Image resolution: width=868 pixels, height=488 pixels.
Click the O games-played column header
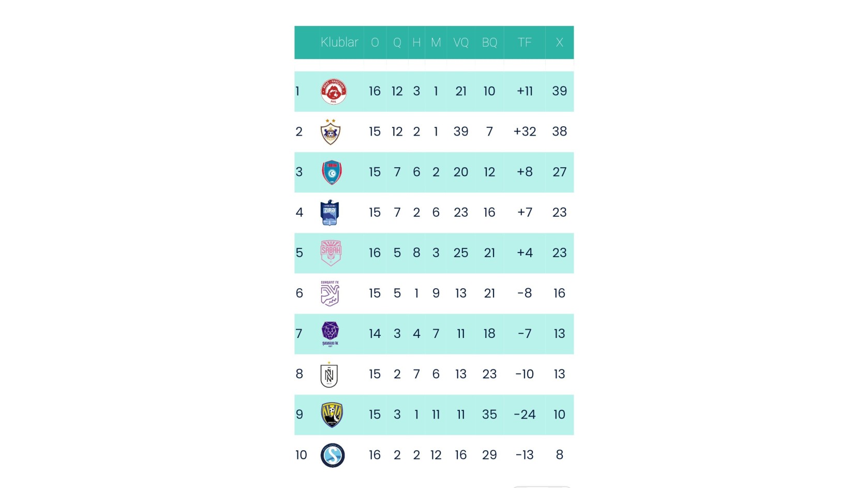pyautogui.click(x=375, y=42)
